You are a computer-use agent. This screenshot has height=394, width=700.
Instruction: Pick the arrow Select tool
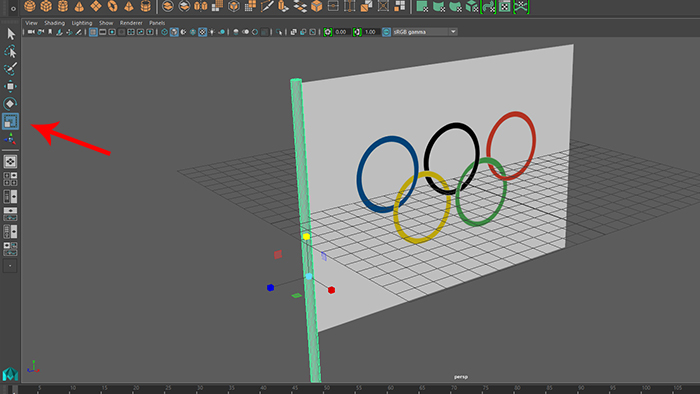(11, 34)
